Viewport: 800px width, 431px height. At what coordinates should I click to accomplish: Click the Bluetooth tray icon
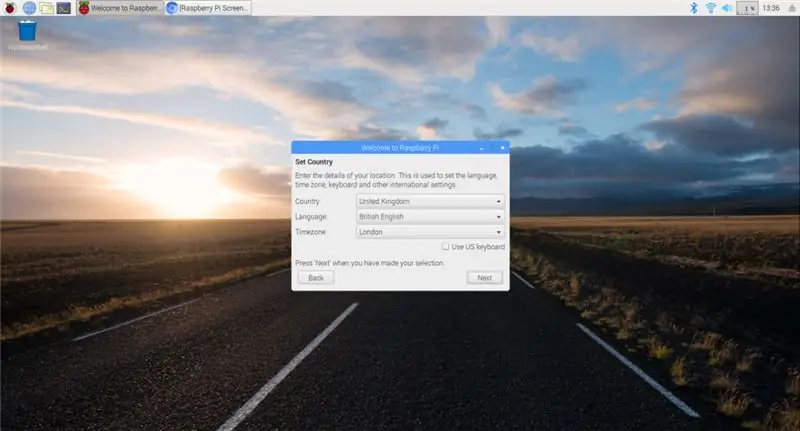(x=693, y=8)
